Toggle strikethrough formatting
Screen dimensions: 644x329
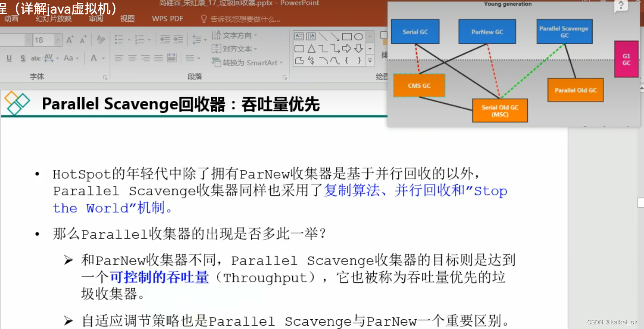pyautogui.click(x=36, y=59)
